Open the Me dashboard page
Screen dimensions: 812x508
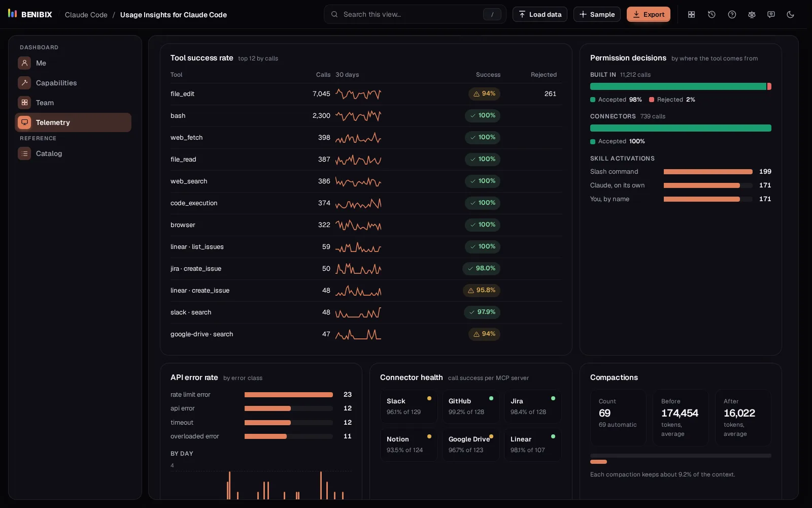point(73,63)
